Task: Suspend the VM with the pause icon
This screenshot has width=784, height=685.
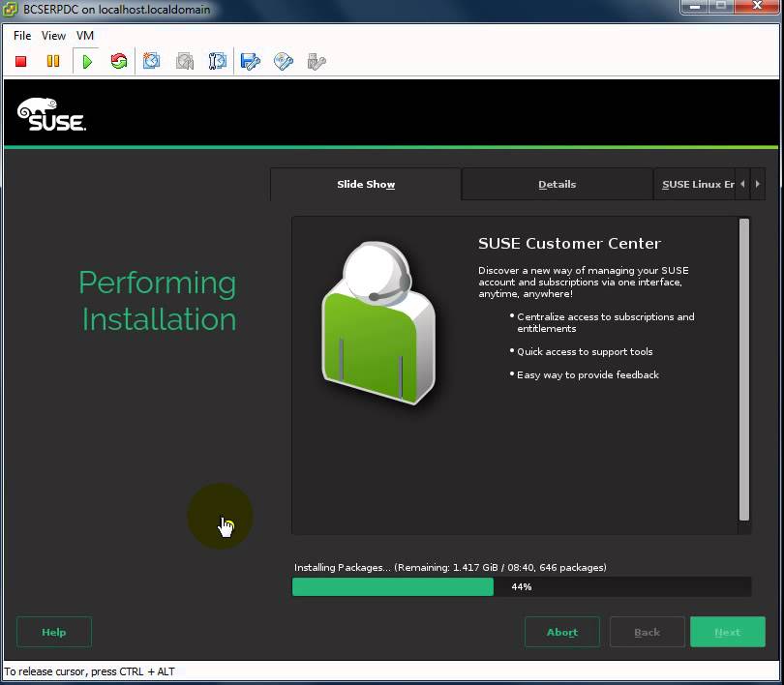Action: click(53, 61)
